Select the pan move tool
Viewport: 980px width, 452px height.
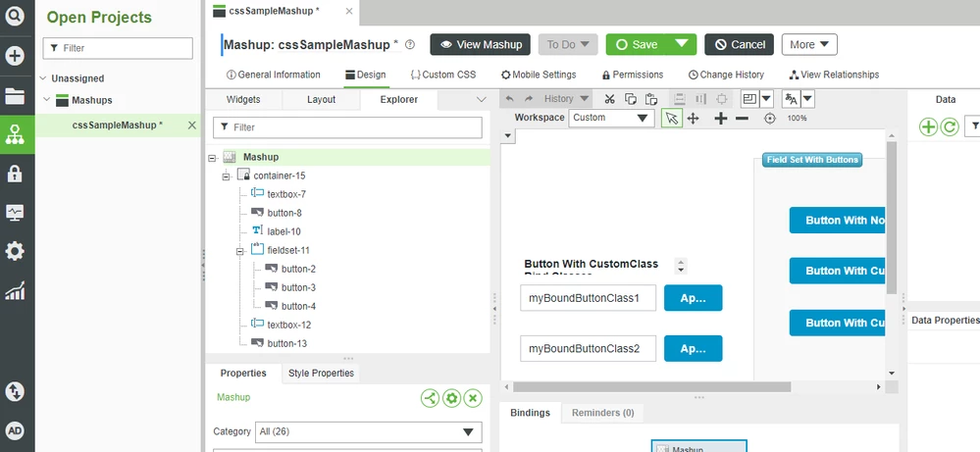(x=693, y=118)
